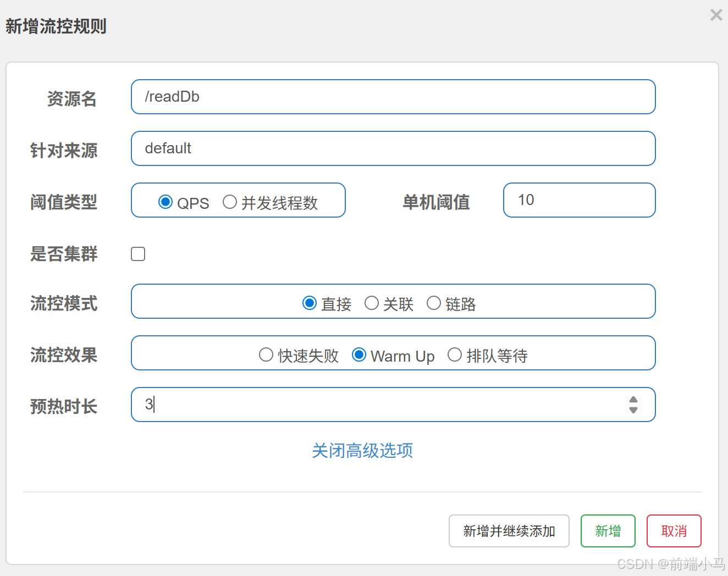728x576 pixels.
Task: Decrease 预热时长 with the down stepper arrow
Action: coord(633,410)
